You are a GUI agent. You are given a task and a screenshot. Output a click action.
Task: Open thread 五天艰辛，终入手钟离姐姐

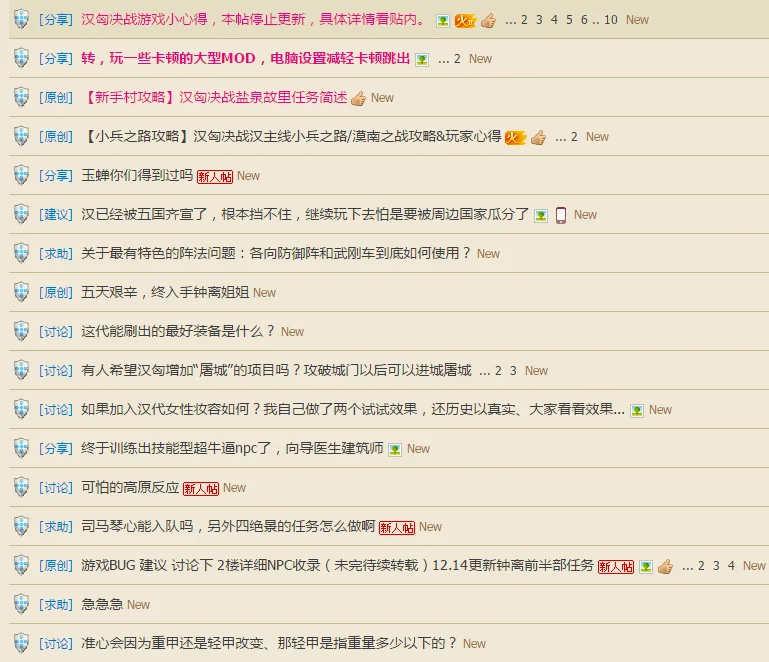click(165, 292)
